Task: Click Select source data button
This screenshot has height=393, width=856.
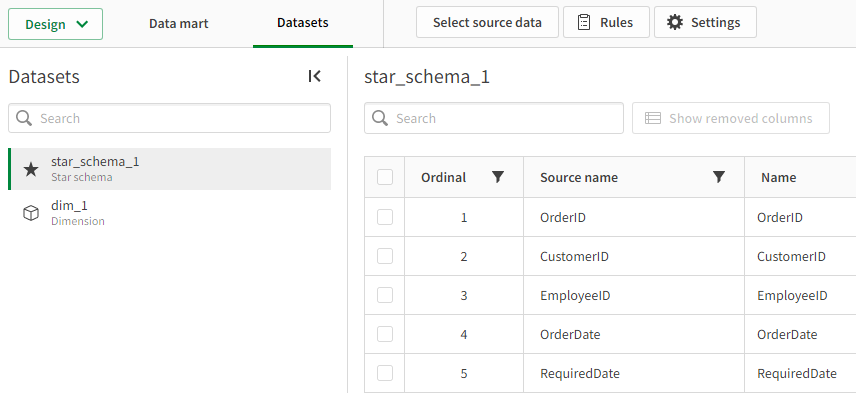Action: click(487, 22)
